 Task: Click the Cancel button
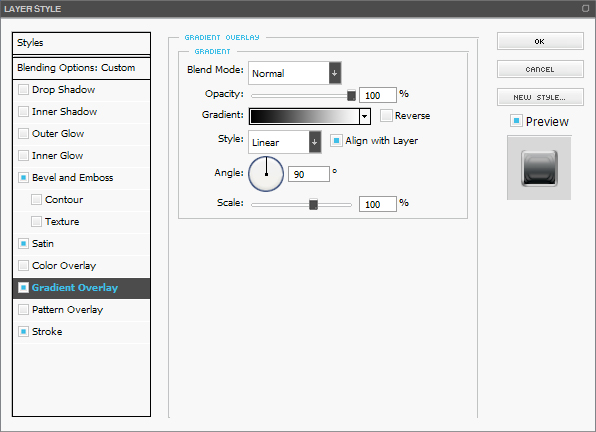pyautogui.click(x=540, y=69)
